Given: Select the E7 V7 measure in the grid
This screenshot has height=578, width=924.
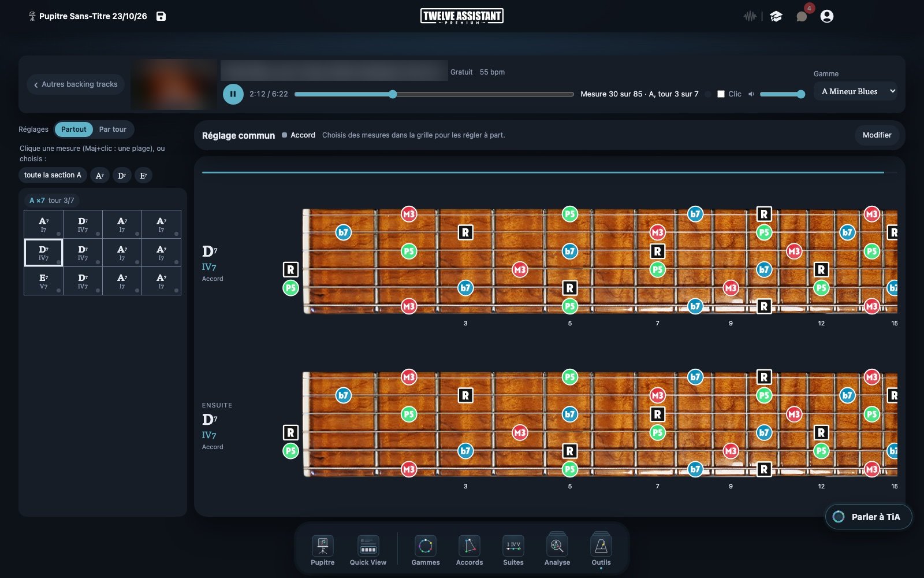Looking at the screenshot, I should (44, 281).
